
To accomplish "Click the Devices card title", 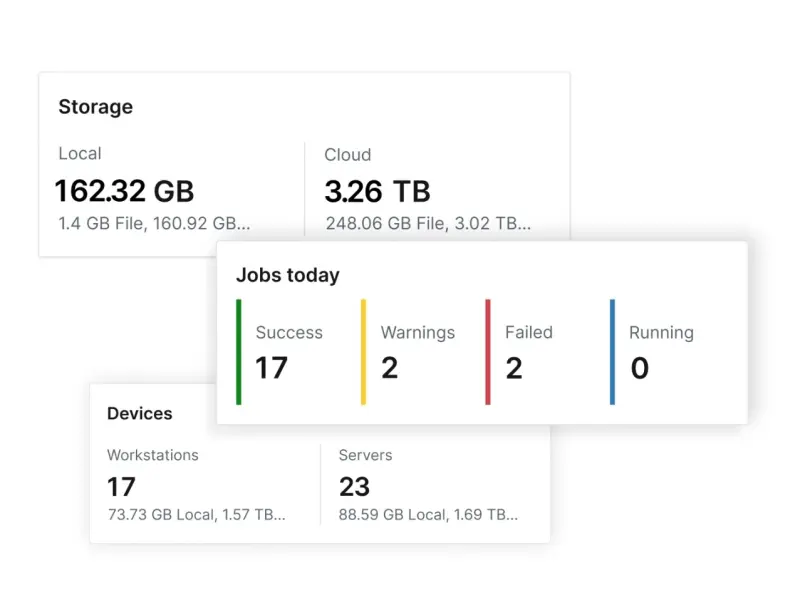I will [x=139, y=413].
